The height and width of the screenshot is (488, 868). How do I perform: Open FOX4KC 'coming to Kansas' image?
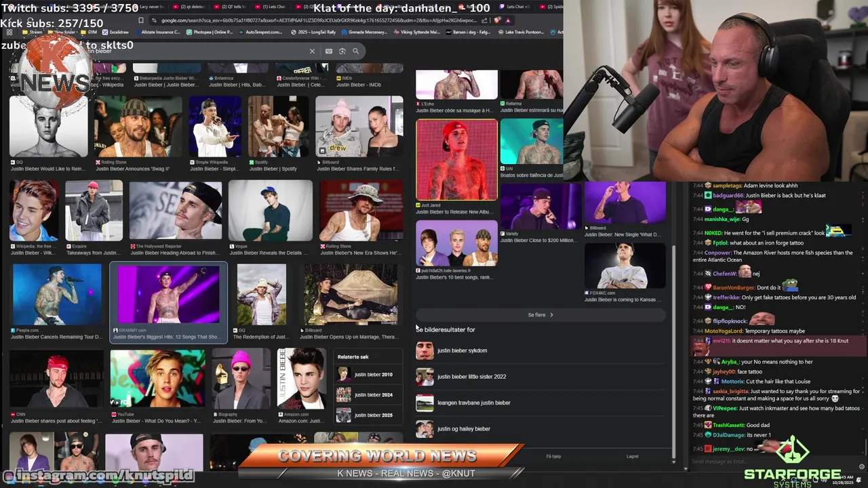tap(625, 266)
